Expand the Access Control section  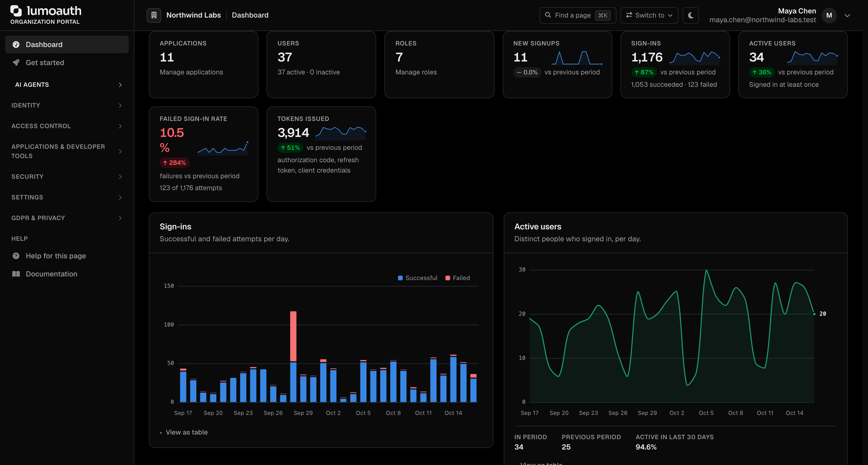(x=67, y=126)
